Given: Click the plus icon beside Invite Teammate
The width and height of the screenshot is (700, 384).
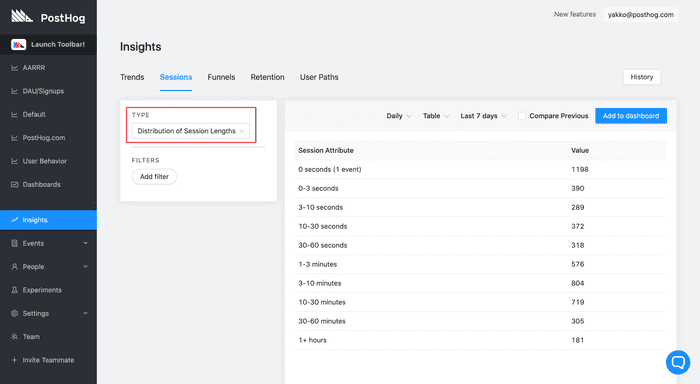Looking at the screenshot, I should point(14,360).
